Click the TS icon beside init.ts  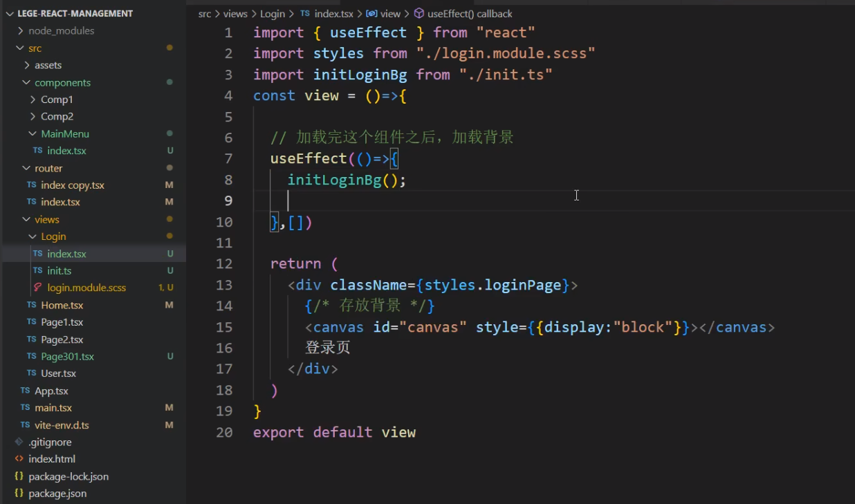click(37, 271)
